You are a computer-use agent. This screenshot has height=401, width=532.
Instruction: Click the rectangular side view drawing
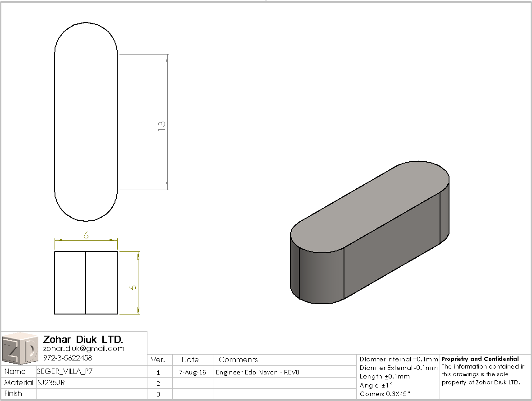86,283
